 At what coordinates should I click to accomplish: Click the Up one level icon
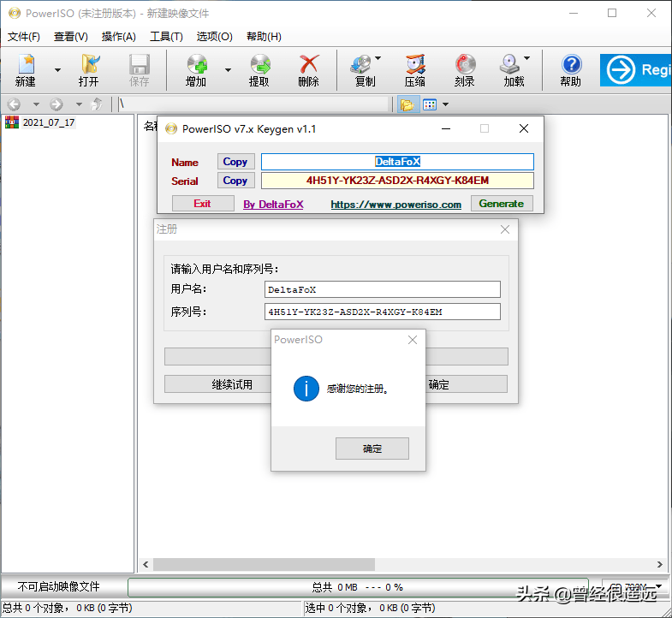pos(97,104)
